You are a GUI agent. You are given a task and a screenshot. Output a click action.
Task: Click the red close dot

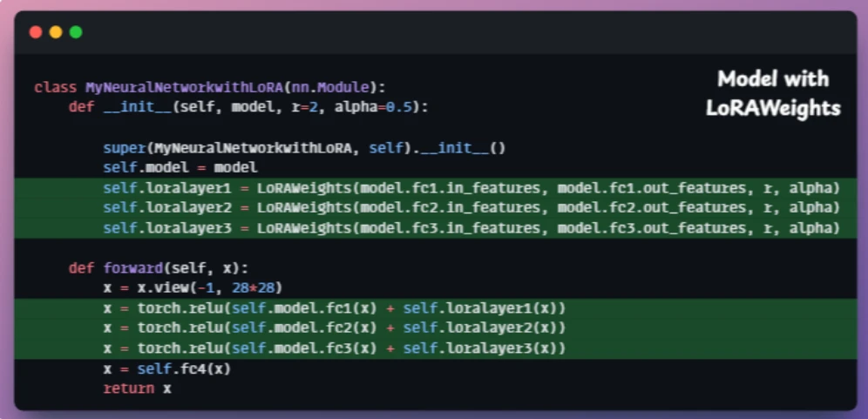36,32
